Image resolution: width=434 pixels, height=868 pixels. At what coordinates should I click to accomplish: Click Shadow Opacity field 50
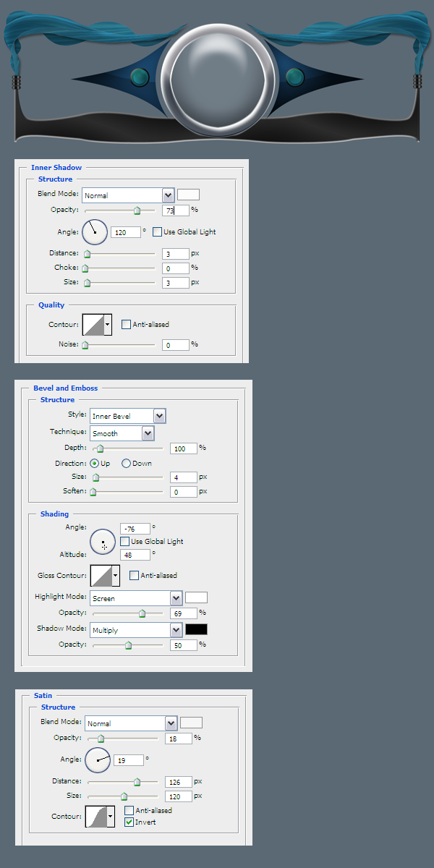pyautogui.click(x=184, y=645)
